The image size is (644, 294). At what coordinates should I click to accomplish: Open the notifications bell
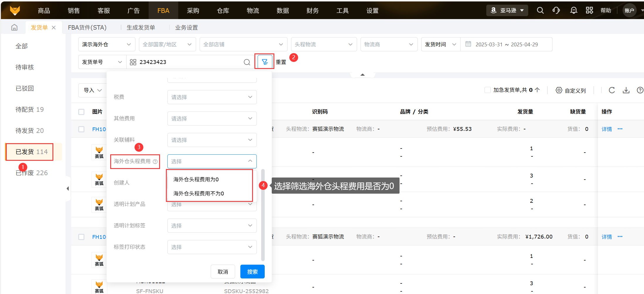pyautogui.click(x=573, y=11)
